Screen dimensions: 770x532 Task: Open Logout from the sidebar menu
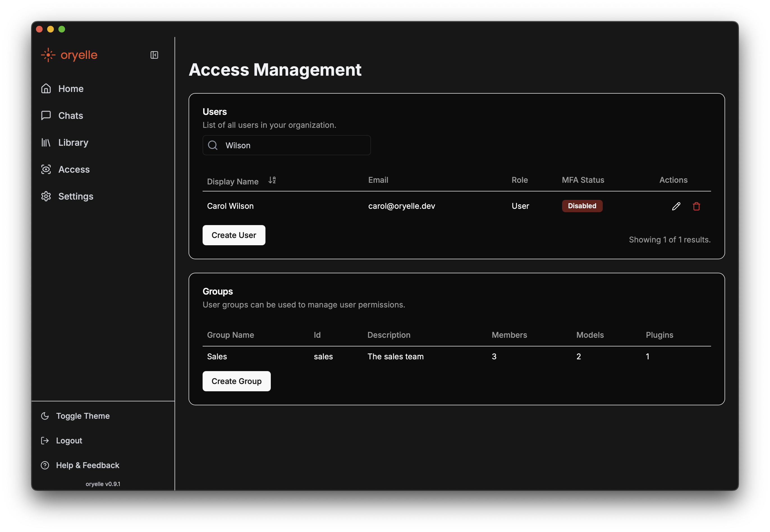point(69,440)
